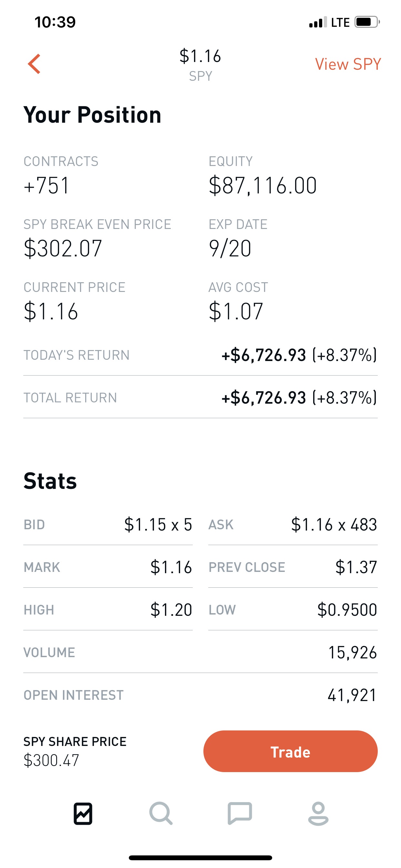Screen dimensions: 401x868
Task: Tap the Bid $1.15 x 5 row
Action: (x=108, y=525)
